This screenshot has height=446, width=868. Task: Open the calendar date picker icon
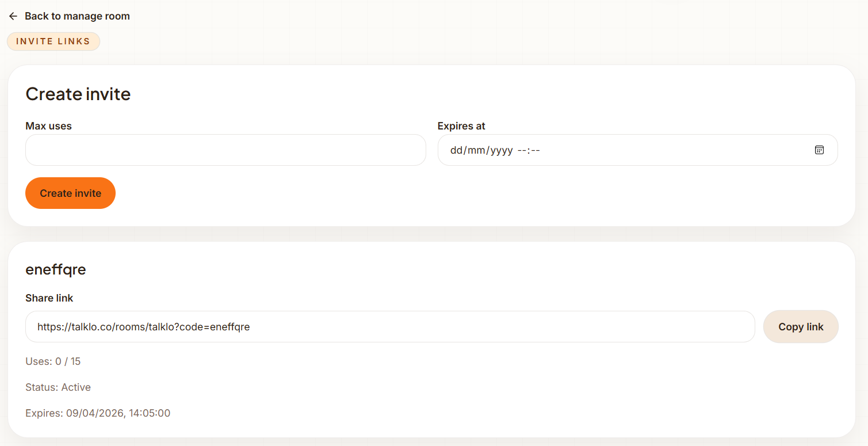click(819, 150)
